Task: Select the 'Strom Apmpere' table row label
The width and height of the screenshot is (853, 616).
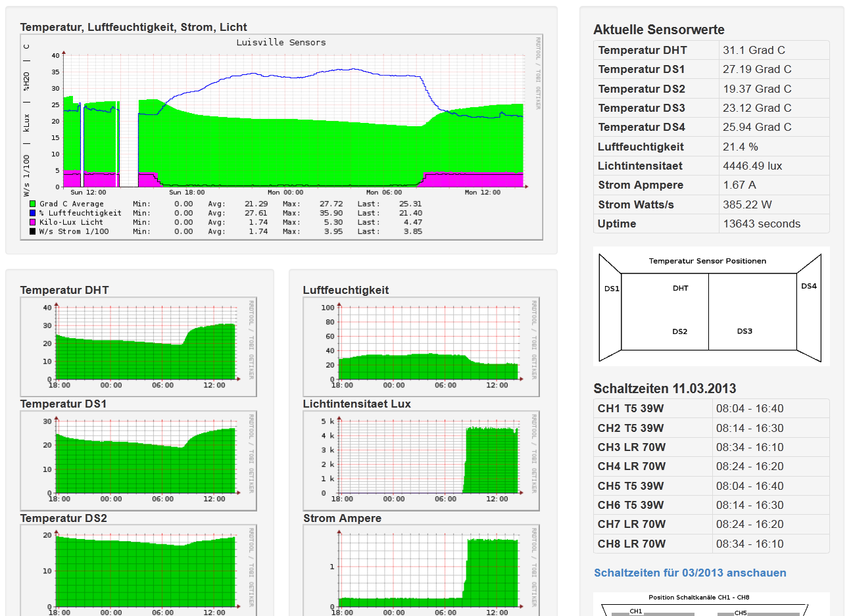Action: (x=641, y=185)
